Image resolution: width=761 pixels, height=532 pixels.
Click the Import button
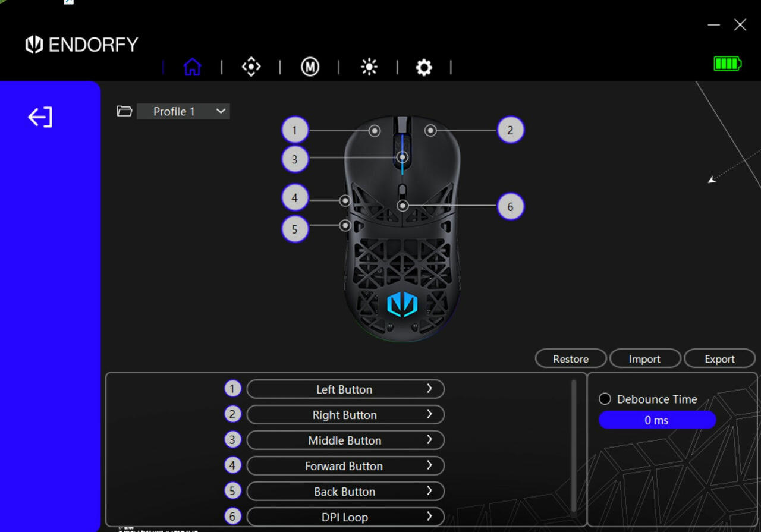pos(644,359)
